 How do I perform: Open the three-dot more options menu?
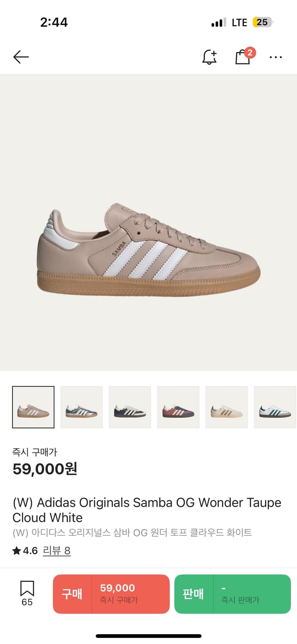point(276,57)
